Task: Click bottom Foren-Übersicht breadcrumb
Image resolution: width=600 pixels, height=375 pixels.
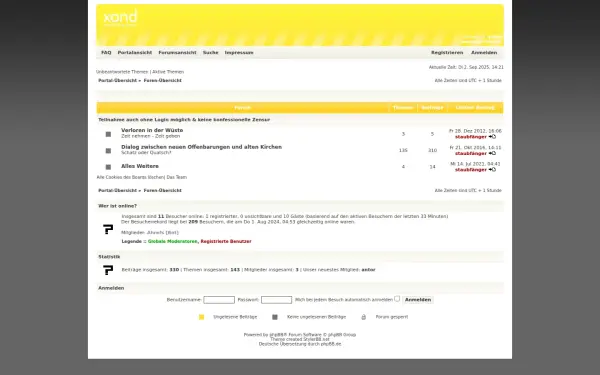Action: 163,190
